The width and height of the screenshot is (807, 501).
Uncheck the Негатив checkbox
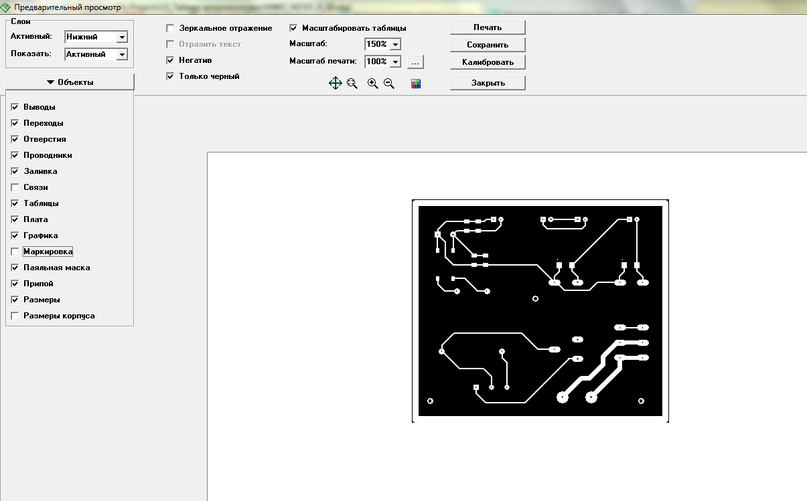[x=170, y=60]
